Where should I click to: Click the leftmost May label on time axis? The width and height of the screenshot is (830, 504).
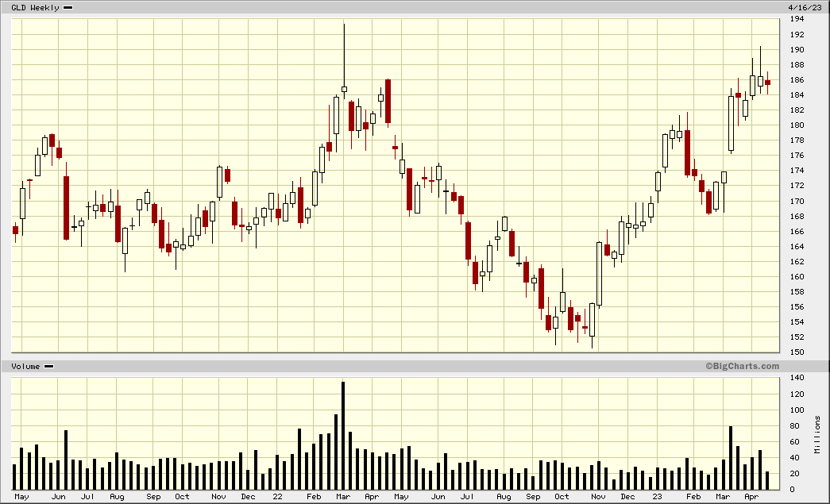point(22,497)
